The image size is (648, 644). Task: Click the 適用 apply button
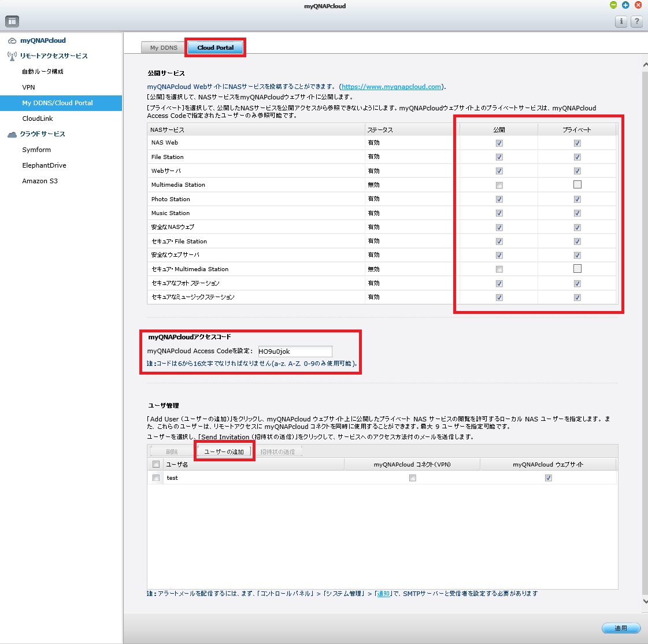pyautogui.click(x=621, y=628)
